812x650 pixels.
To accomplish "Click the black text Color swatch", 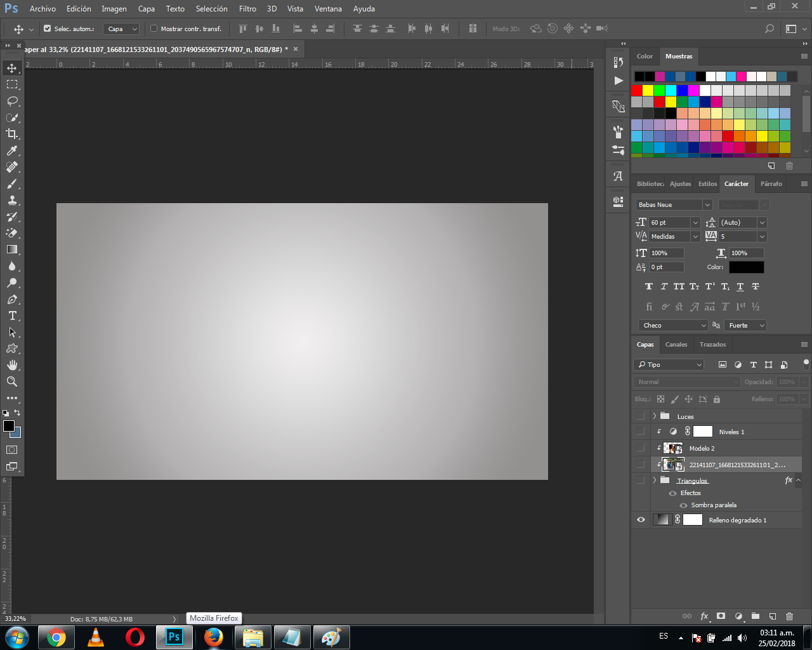I will pyautogui.click(x=747, y=267).
